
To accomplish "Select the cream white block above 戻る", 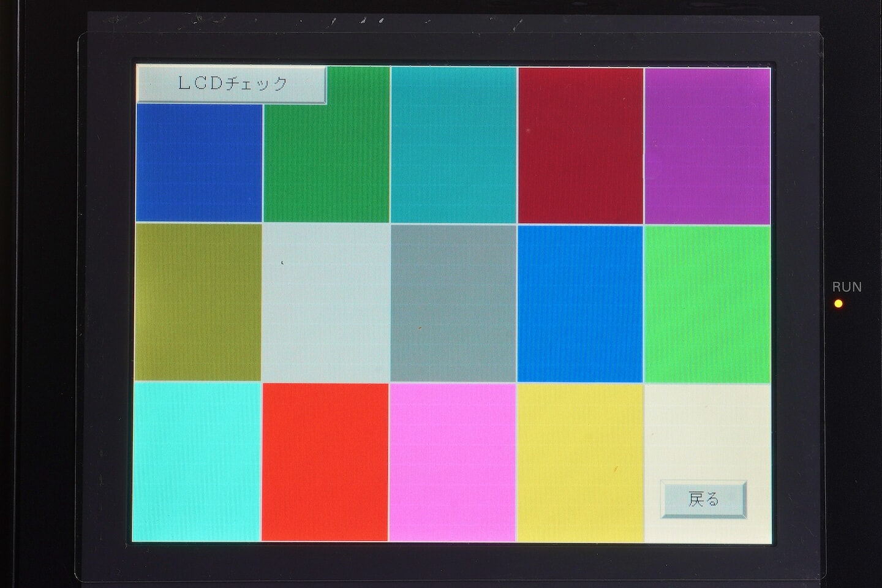I will pos(707,429).
